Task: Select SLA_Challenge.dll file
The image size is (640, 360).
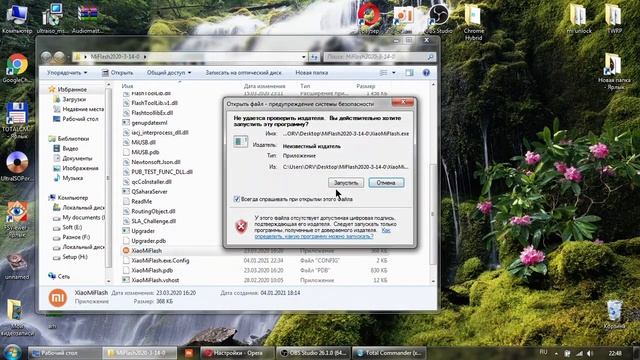Action: 149,221
